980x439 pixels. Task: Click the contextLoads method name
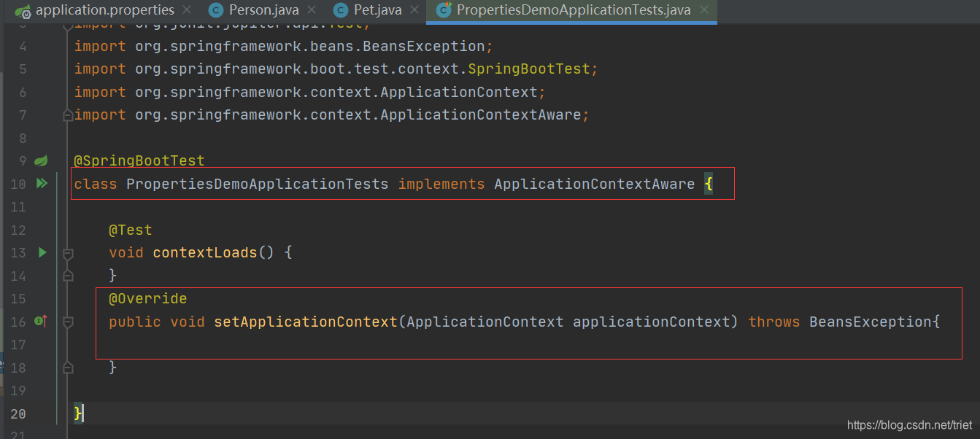point(205,253)
